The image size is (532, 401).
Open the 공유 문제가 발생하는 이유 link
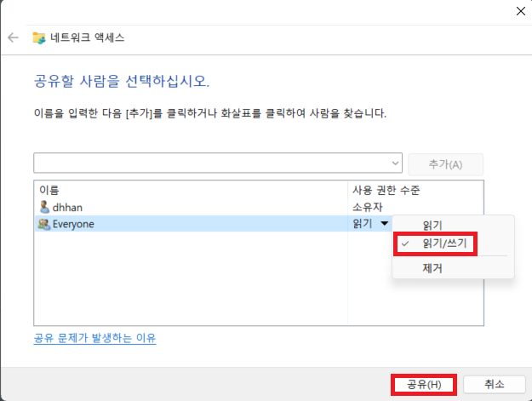click(x=94, y=338)
